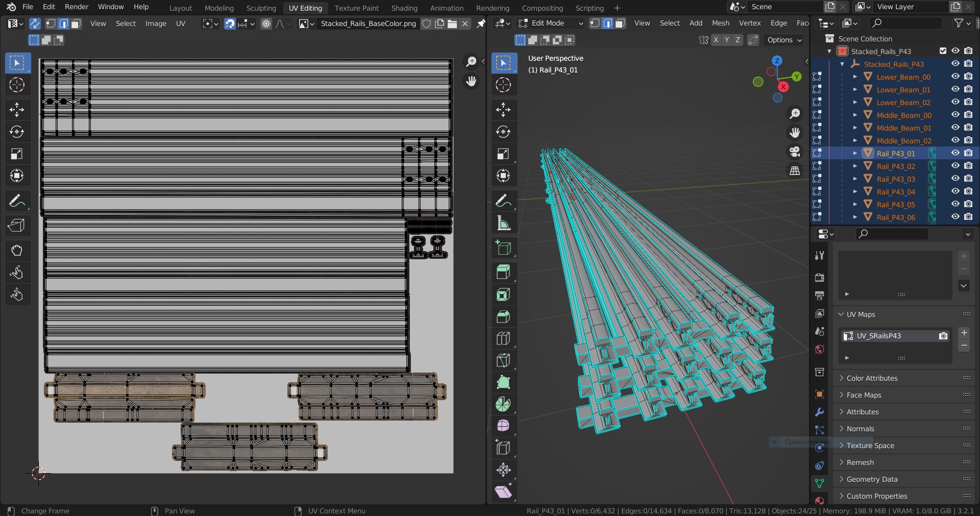Open folder icon to load image
Image resolution: width=980 pixels, height=516 pixels.
452,23
